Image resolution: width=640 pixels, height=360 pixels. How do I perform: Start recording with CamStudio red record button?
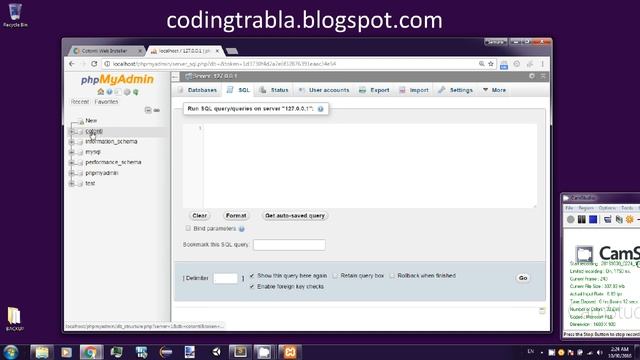point(571,220)
